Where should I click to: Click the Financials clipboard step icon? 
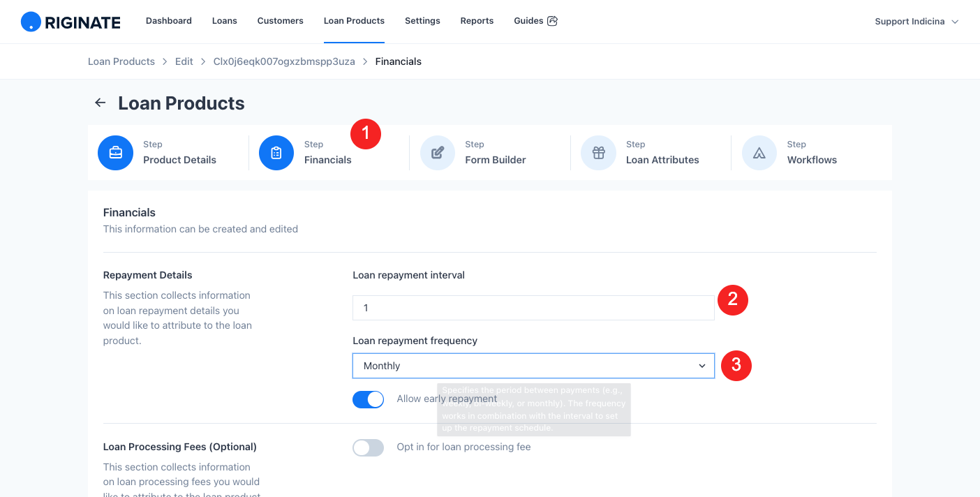point(276,153)
